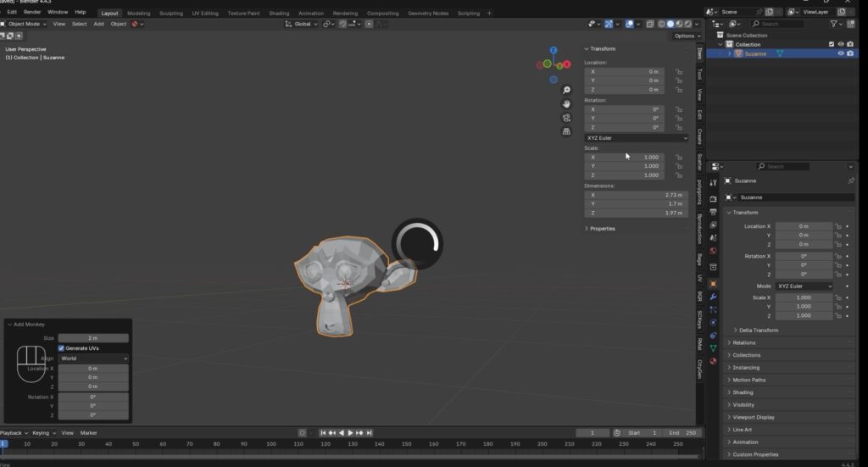
Task: Open Geometry Nodes workspace tab
Action: pos(428,14)
